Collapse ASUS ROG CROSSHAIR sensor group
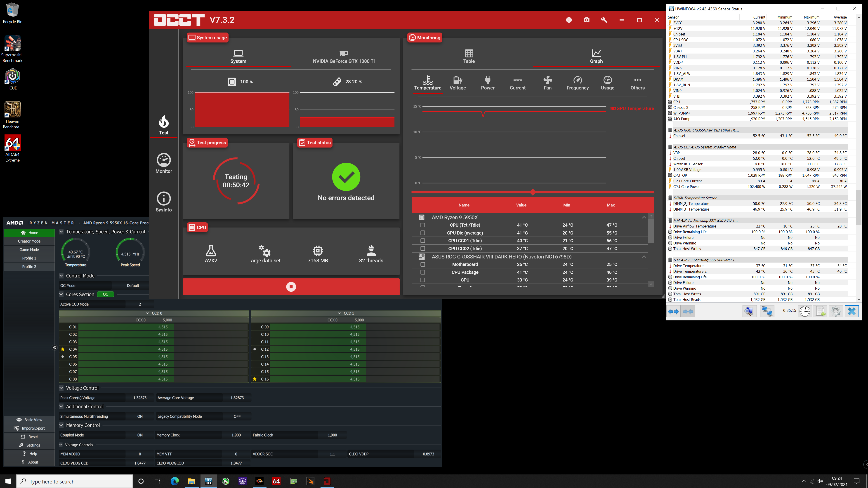This screenshot has height=488, width=868. tap(644, 257)
